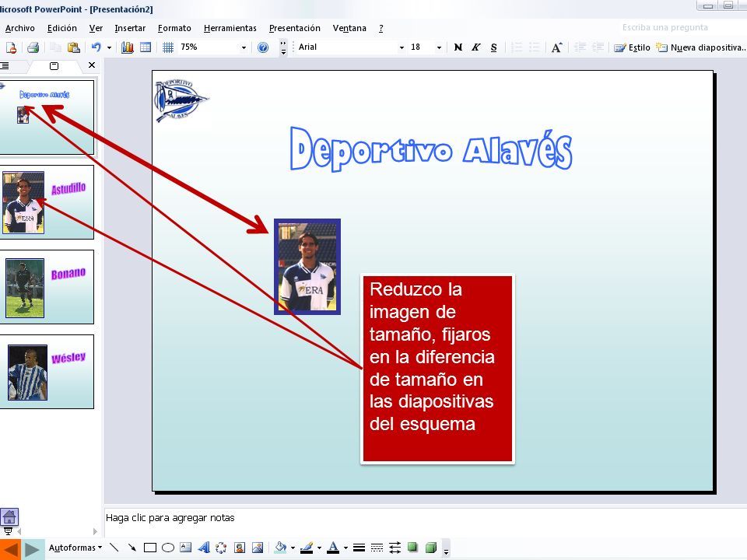This screenshot has width=747, height=560.
Task: Open PowerPoint Help question-mark icon
Action: (x=263, y=47)
